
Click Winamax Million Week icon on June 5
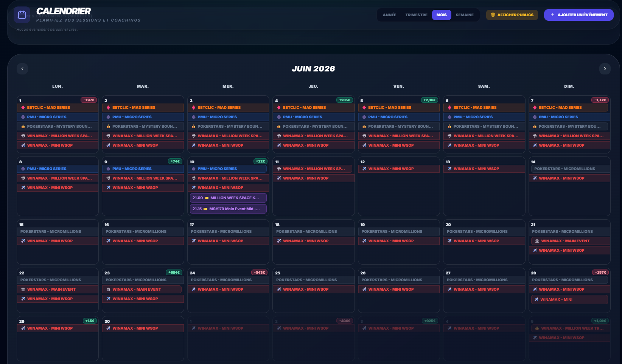364,136
